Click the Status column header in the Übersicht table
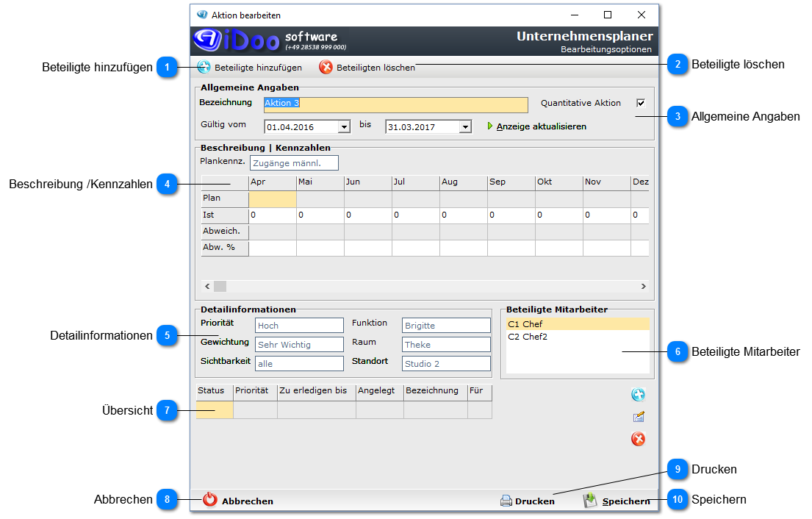Screen dimensions: 812x519 point(215,391)
